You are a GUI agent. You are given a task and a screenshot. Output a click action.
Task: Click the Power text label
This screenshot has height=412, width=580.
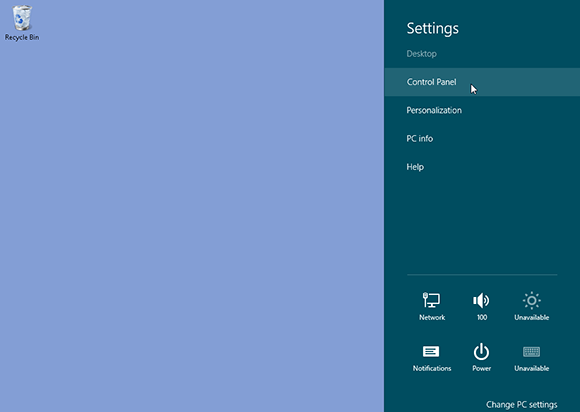tap(482, 368)
